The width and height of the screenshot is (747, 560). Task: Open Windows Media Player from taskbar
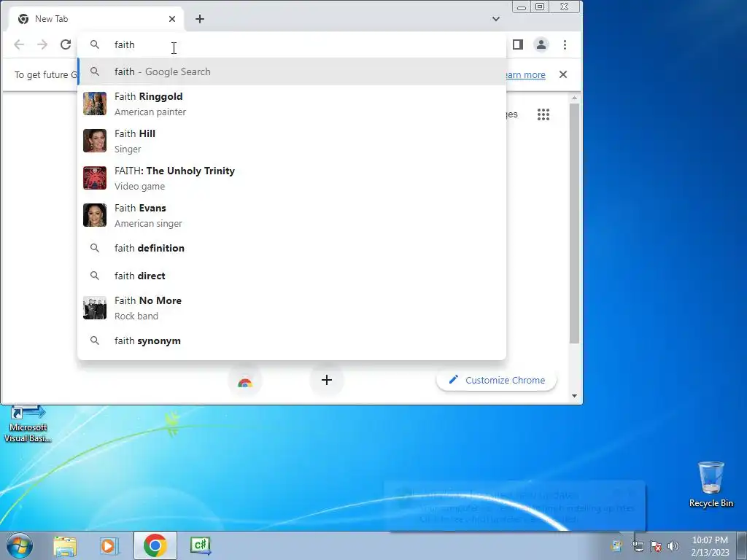tap(109, 545)
